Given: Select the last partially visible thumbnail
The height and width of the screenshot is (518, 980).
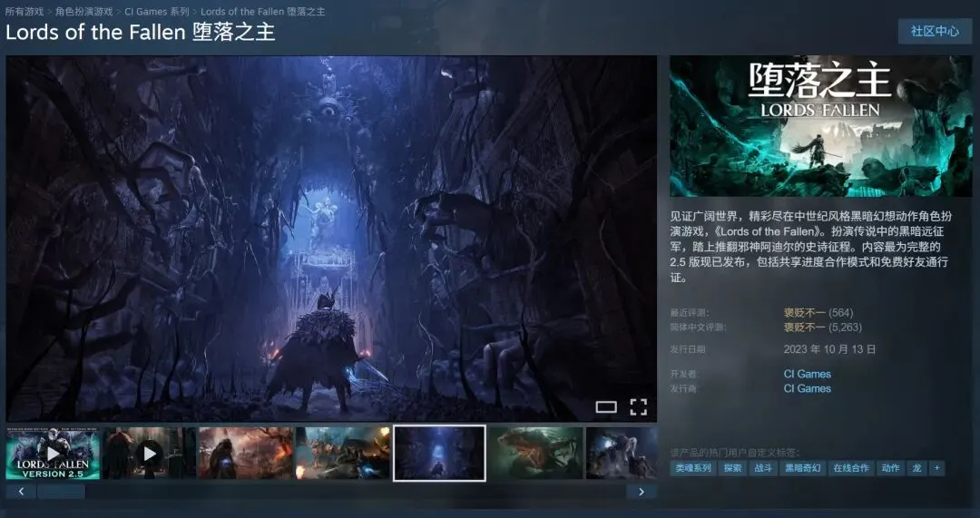Looking at the screenshot, I should (622, 454).
